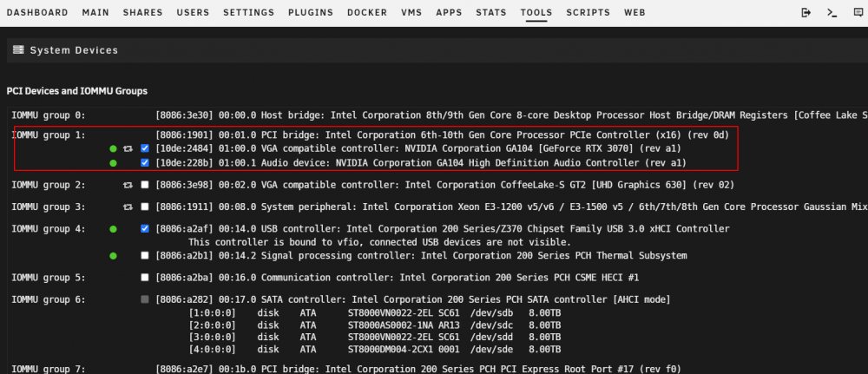Click the System Devices header icon
Viewport: 868px width, 374px height.
coord(18,50)
